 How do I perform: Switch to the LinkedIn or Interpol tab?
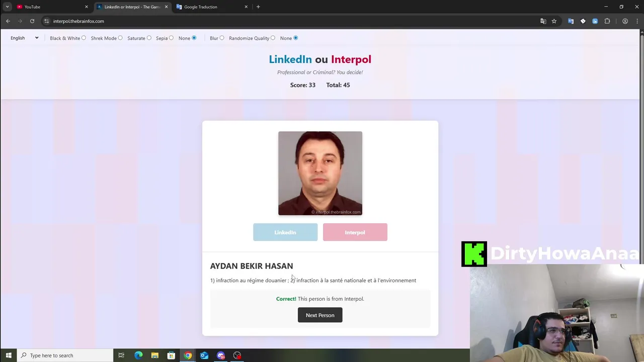coord(133,7)
